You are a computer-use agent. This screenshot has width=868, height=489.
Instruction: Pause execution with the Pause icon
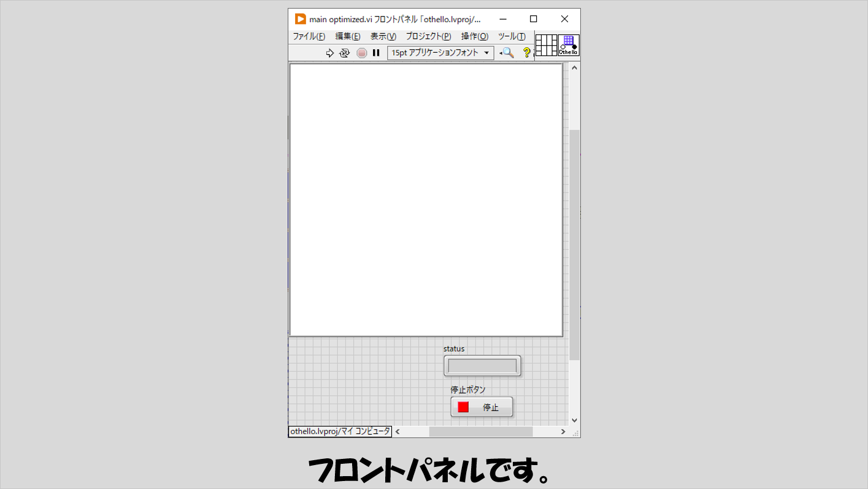point(376,53)
